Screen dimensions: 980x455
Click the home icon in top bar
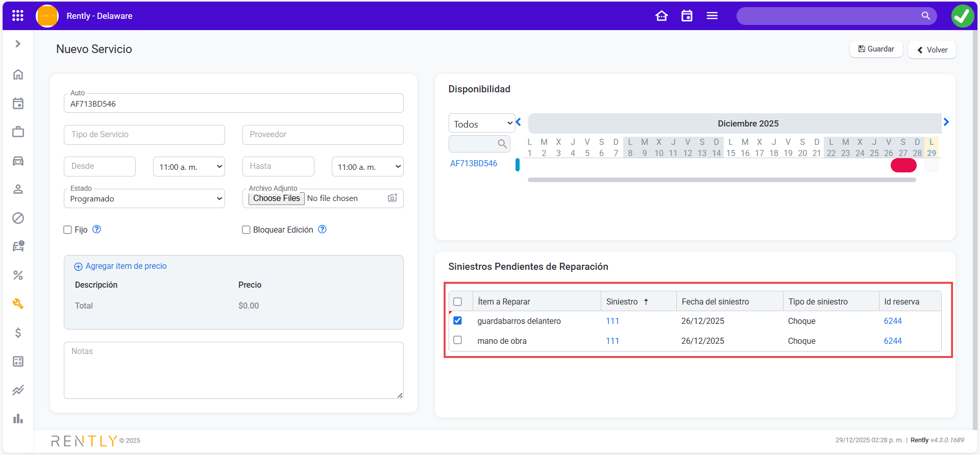click(x=661, y=16)
